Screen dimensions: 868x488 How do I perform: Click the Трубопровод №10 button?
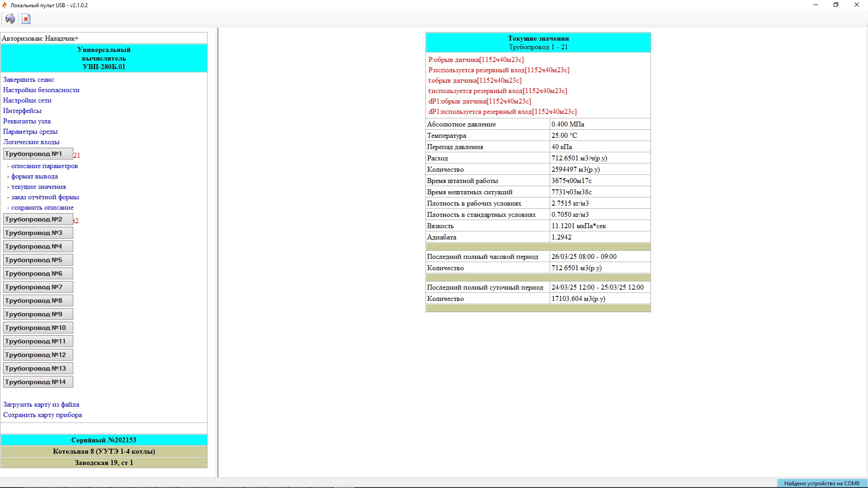pyautogui.click(x=38, y=328)
